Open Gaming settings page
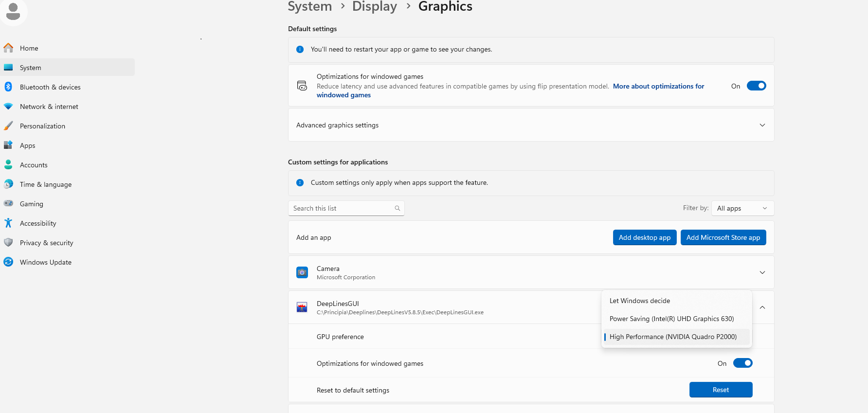868x413 pixels. [32, 204]
